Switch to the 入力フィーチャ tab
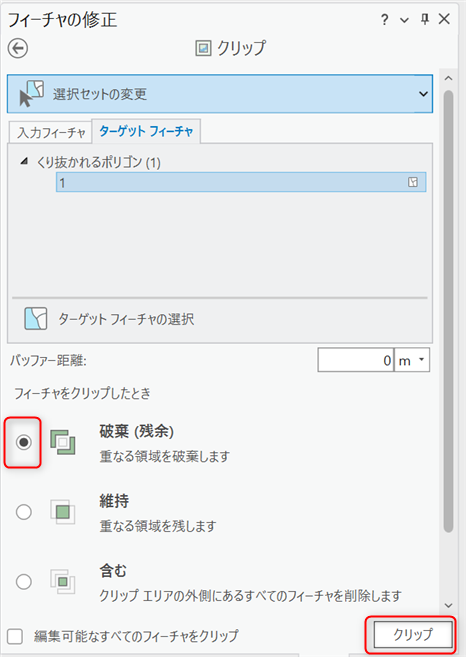 tap(51, 132)
